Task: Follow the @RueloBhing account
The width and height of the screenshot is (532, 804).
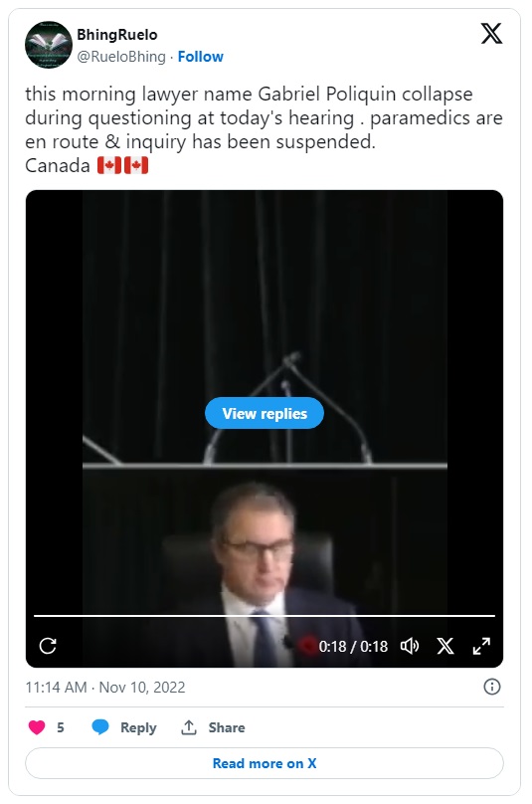Action: [x=201, y=57]
